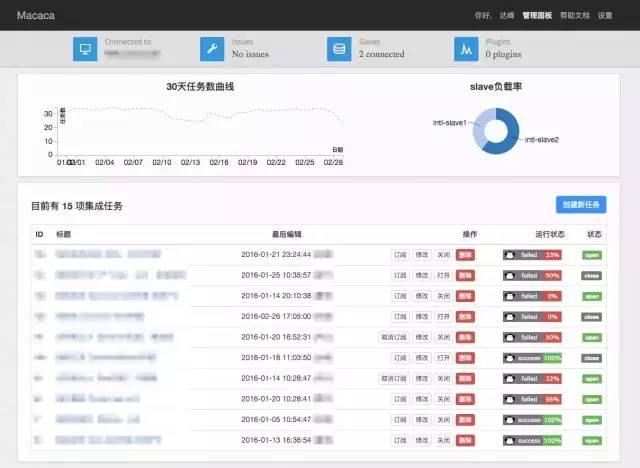The image size is (640, 468).
Task: Open the 帮助文档 nav item
Action: point(575,16)
